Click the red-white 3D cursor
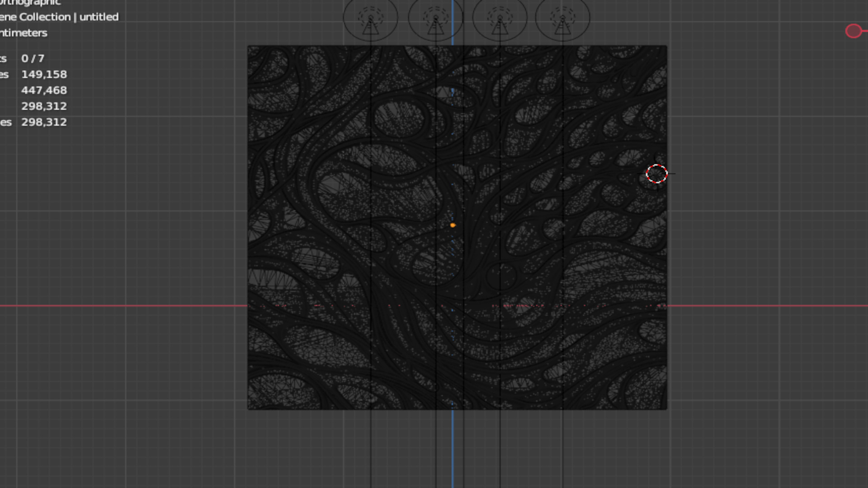868x488 pixels. coord(656,174)
